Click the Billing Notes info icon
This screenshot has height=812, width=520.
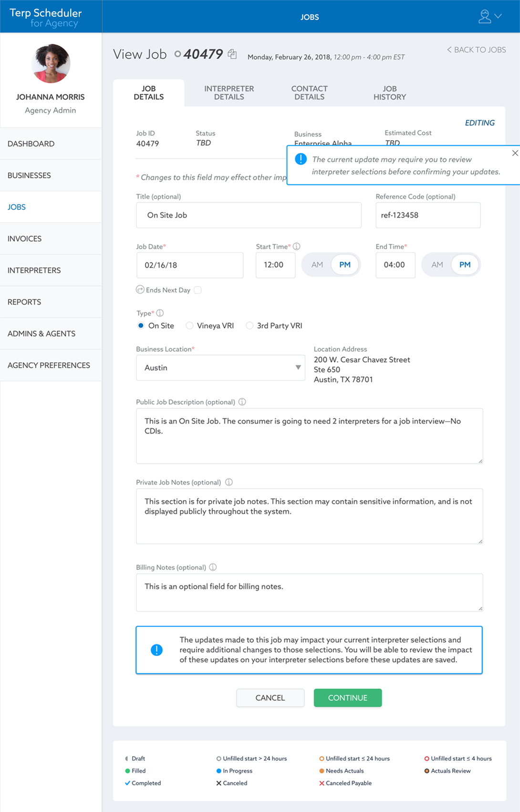pos(213,567)
